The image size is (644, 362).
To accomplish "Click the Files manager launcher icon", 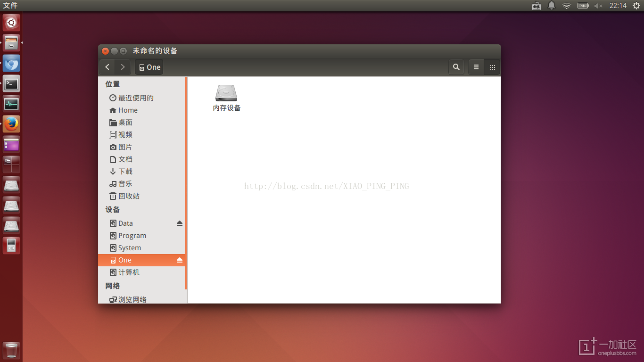I will click(11, 43).
